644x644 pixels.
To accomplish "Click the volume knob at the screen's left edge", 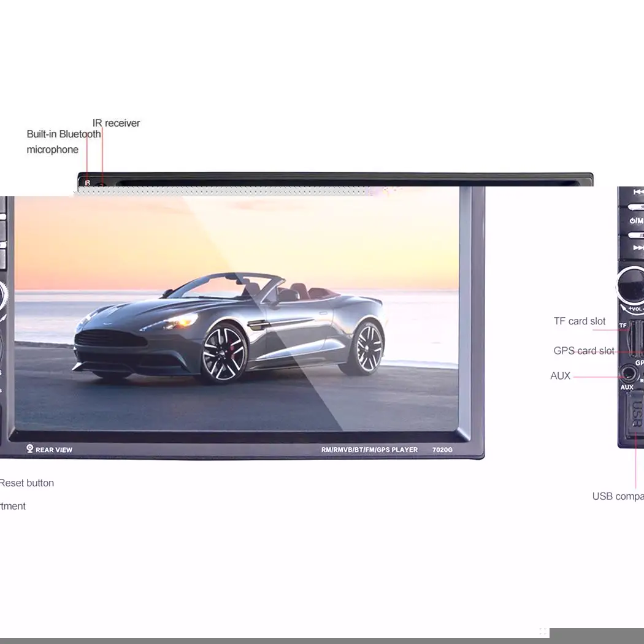I will point(3,294).
